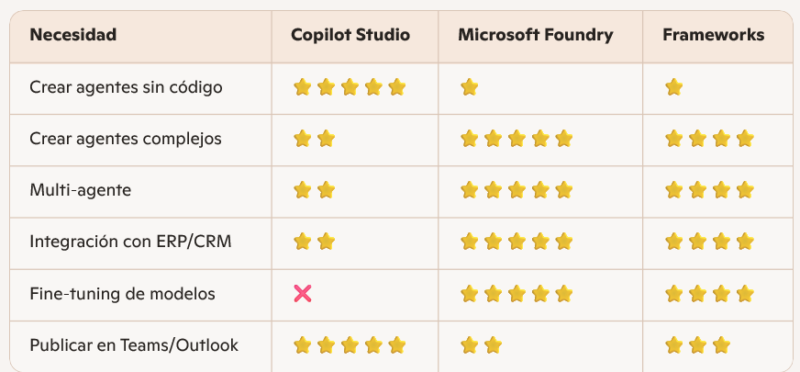Click Microsoft Foundry stars for Publicar en Teams/Outlook

[481, 345]
